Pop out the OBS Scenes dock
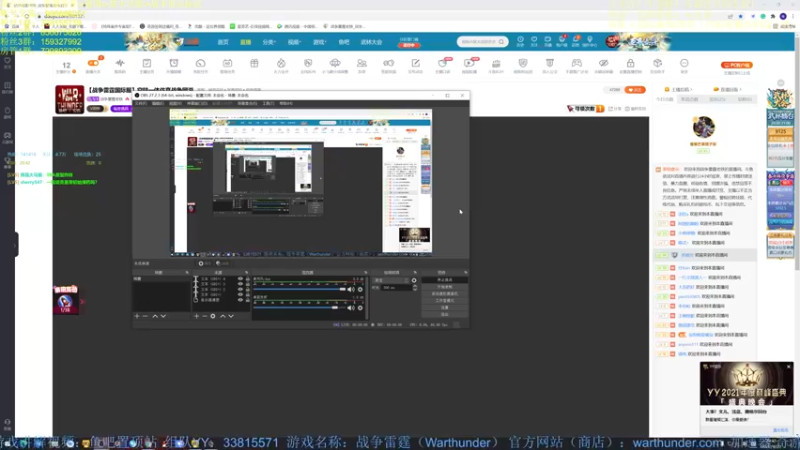Viewport: 800px width, 450px height. (187, 272)
